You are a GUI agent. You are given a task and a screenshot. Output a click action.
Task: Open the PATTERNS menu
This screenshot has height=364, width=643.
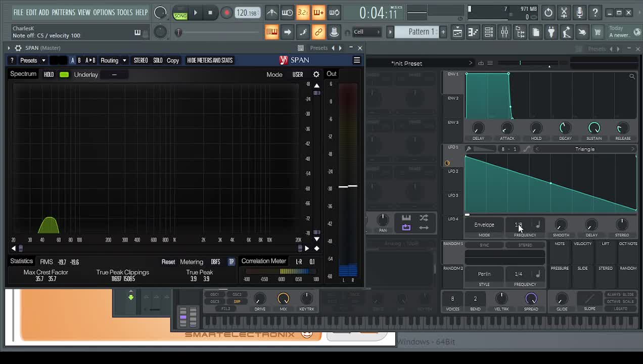(63, 12)
